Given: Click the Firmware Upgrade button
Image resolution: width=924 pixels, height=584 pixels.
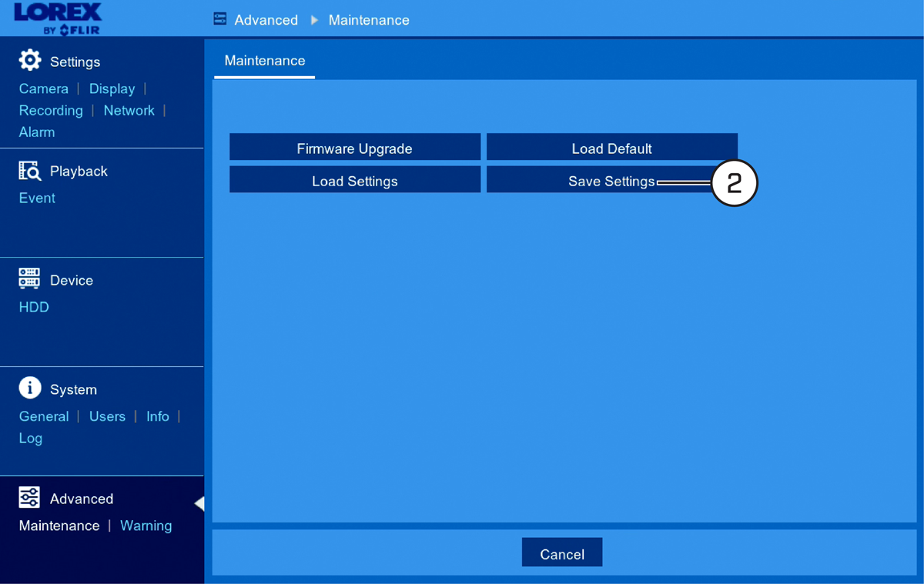Looking at the screenshot, I should [355, 148].
